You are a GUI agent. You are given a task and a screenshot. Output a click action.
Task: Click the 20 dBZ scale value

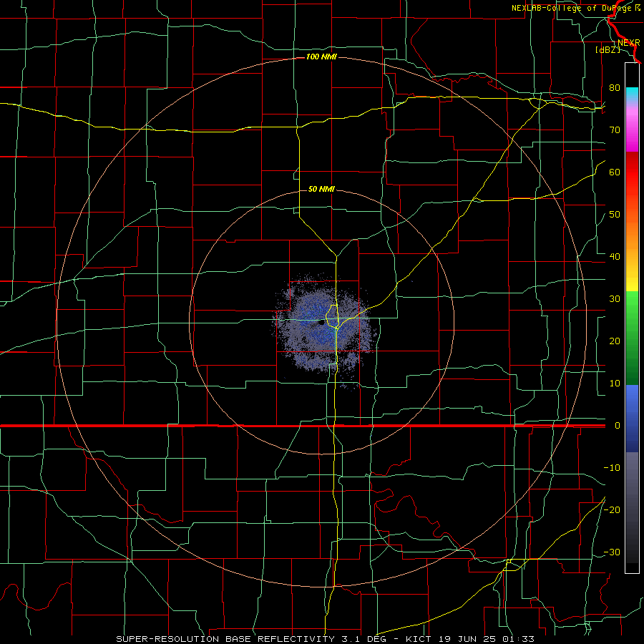tap(615, 341)
